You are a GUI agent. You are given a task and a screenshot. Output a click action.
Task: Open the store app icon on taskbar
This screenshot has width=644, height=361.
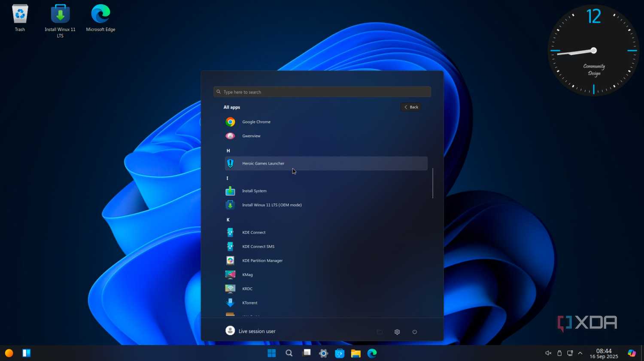pyautogui.click(x=340, y=353)
